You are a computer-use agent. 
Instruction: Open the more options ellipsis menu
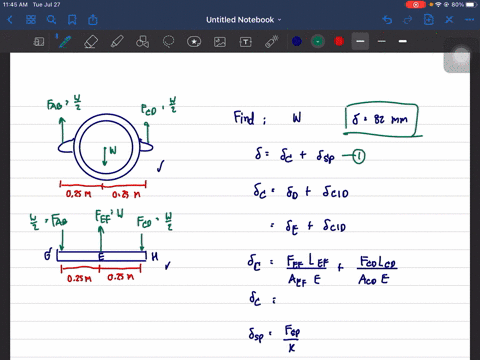point(470,20)
